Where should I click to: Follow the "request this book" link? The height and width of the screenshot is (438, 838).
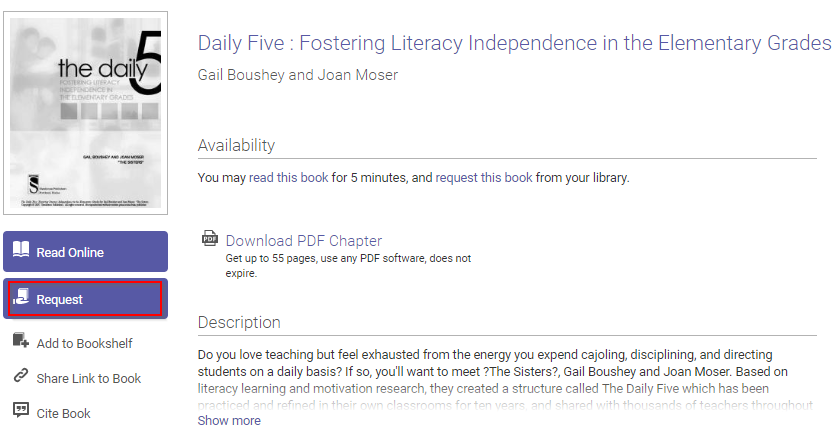click(484, 178)
